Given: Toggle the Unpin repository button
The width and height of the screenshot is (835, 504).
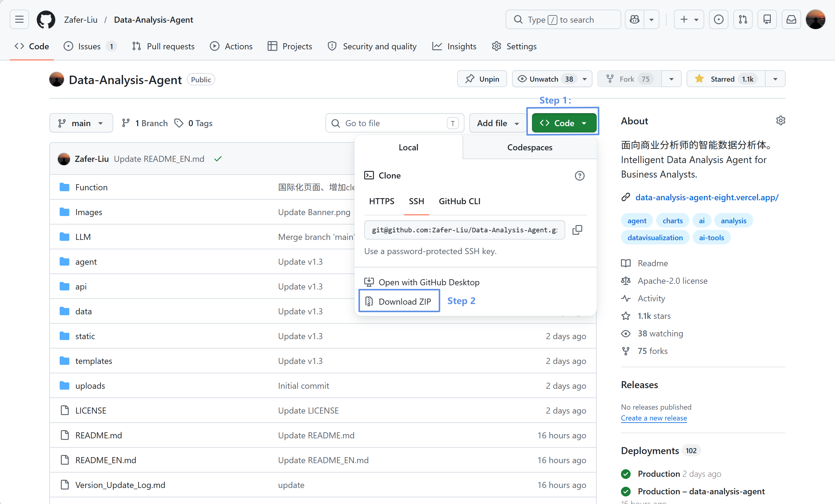Looking at the screenshot, I should 482,79.
